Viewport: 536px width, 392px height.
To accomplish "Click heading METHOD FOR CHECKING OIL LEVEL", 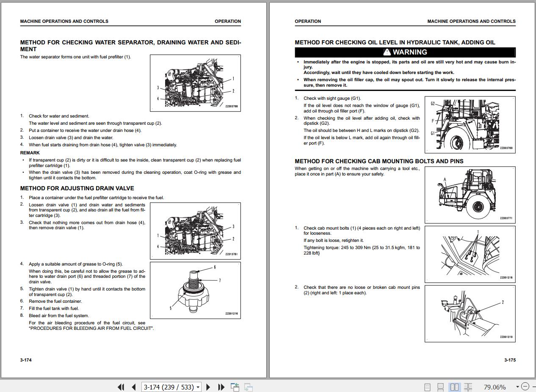I will [x=395, y=42].
